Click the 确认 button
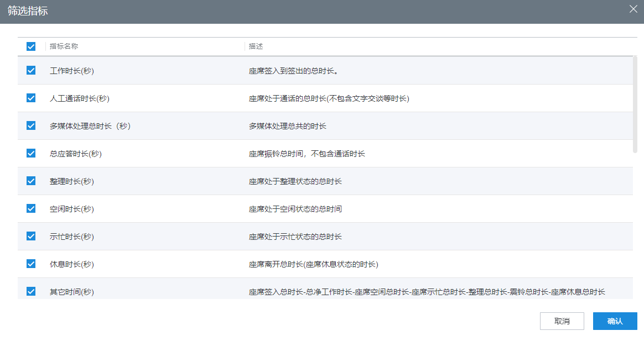 tap(615, 321)
